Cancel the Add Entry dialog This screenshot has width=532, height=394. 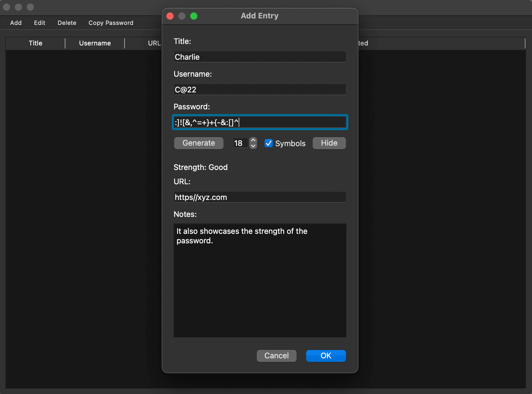coord(276,356)
